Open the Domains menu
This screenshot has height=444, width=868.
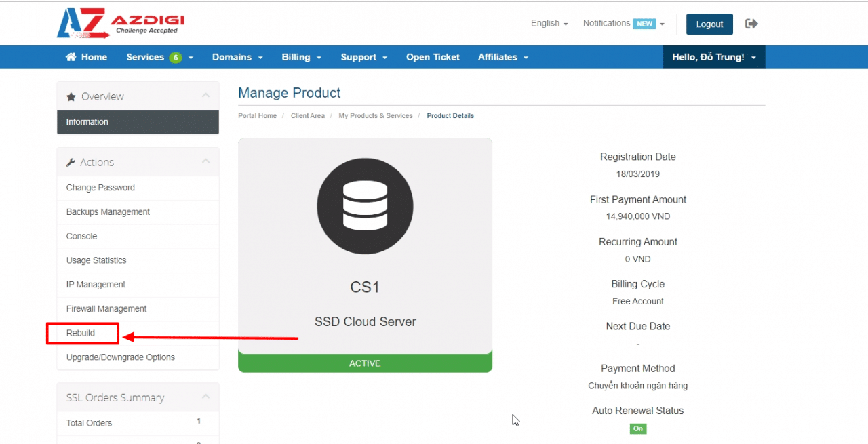(x=237, y=58)
